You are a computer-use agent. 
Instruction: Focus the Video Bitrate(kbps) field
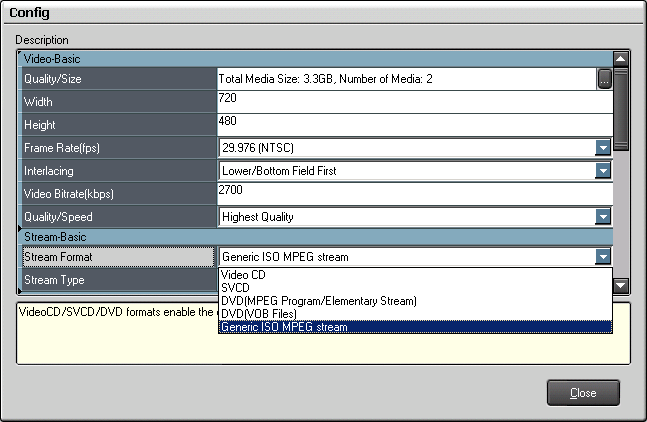[x=413, y=193]
